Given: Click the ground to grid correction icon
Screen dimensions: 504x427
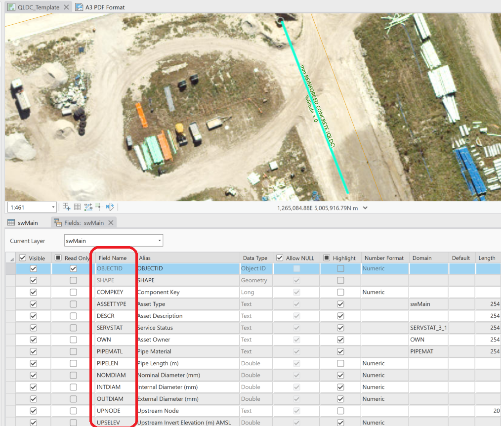Looking at the screenshot, I should [x=110, y=207].
